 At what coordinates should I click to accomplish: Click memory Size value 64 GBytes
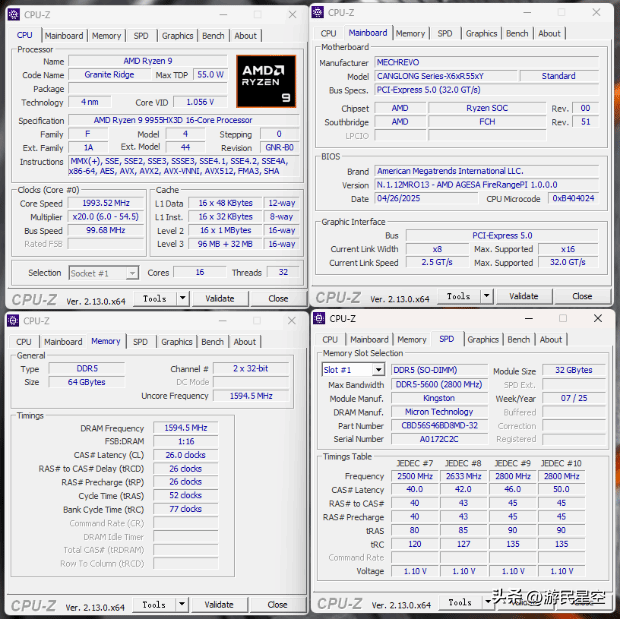[x=87, y=382]
